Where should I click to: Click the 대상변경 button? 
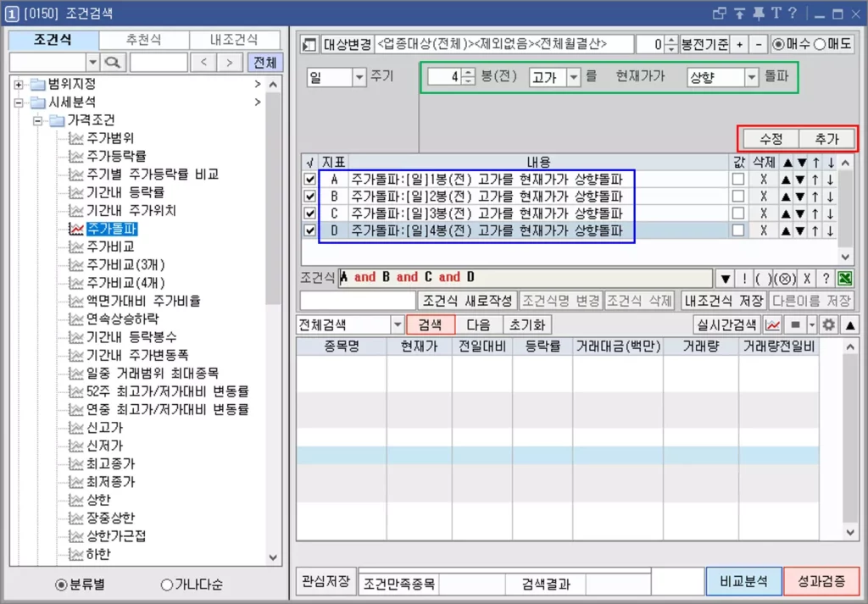pos(347,45)
